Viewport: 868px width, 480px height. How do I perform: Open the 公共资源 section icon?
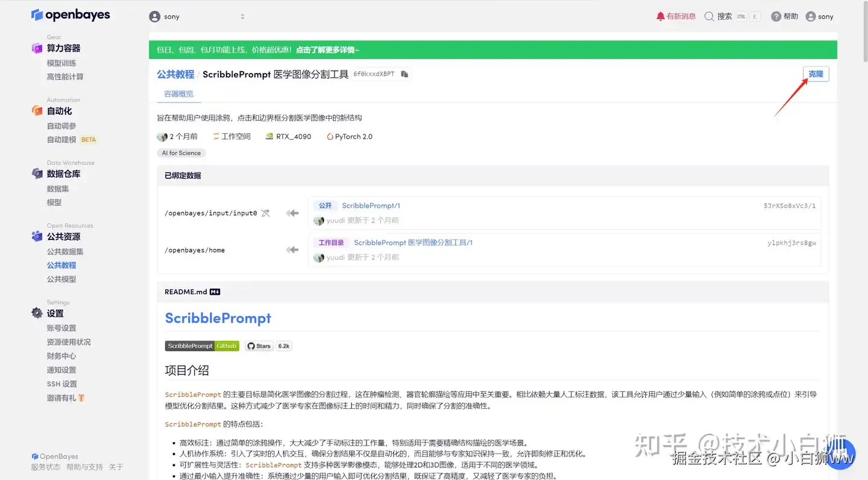[x=37, y=236]
